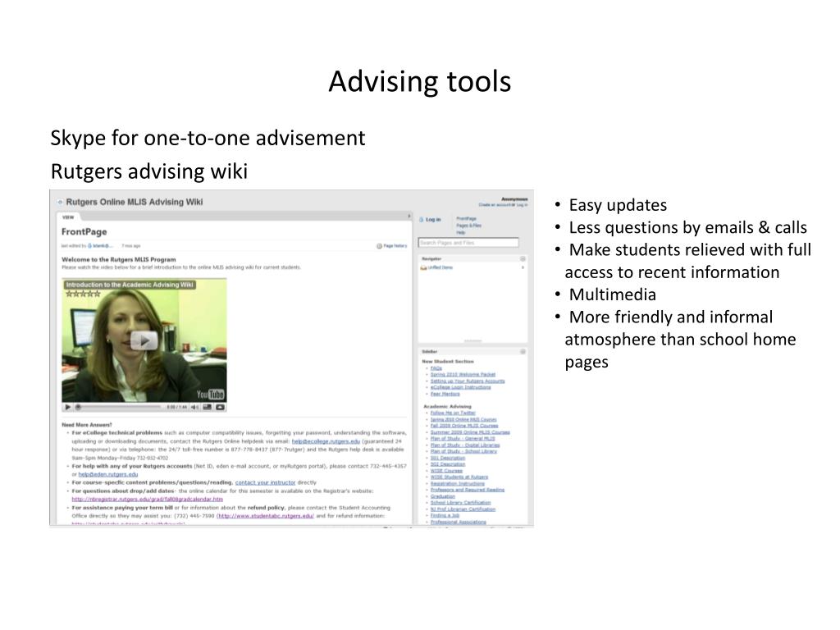
Task: Click the last-edited-by username link
Action: (100, 246)
